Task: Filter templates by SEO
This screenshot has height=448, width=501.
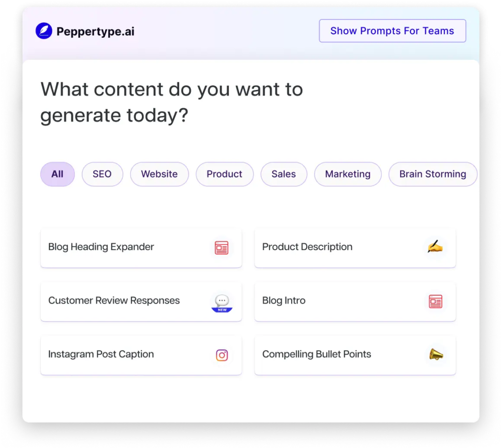Action: point(102,174)
